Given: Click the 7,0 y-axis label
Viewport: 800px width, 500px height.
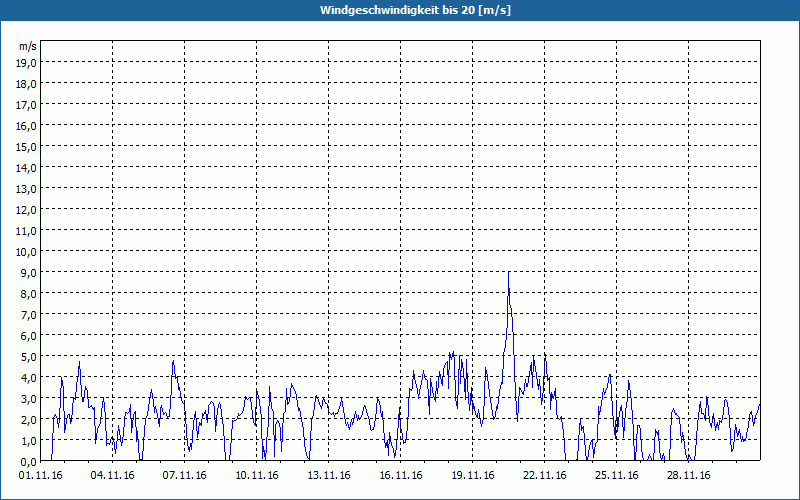Looking at the screenshot, I should (28, 315).
